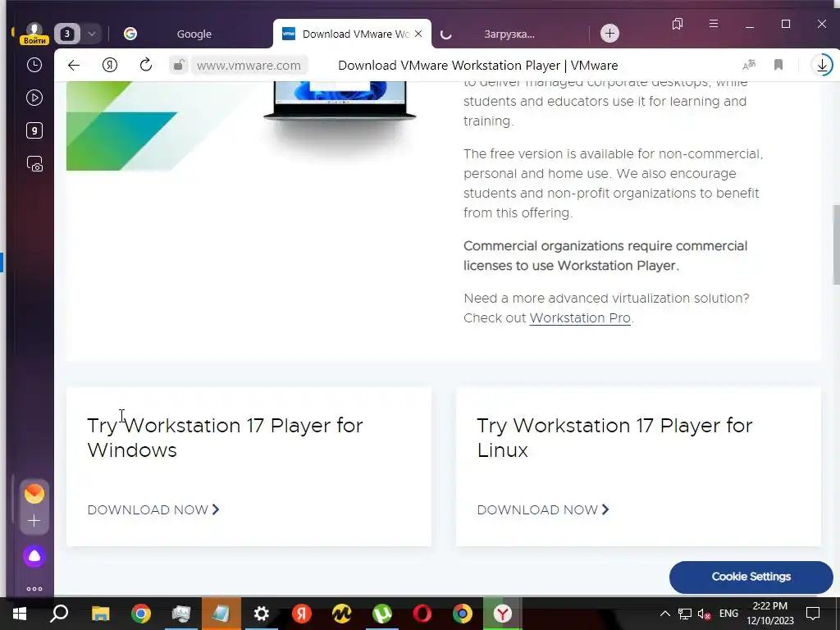Viewport: 840px width, 630px height.
Task: Open Settings gear from taskbar
Action: click(x=262, y=614)
